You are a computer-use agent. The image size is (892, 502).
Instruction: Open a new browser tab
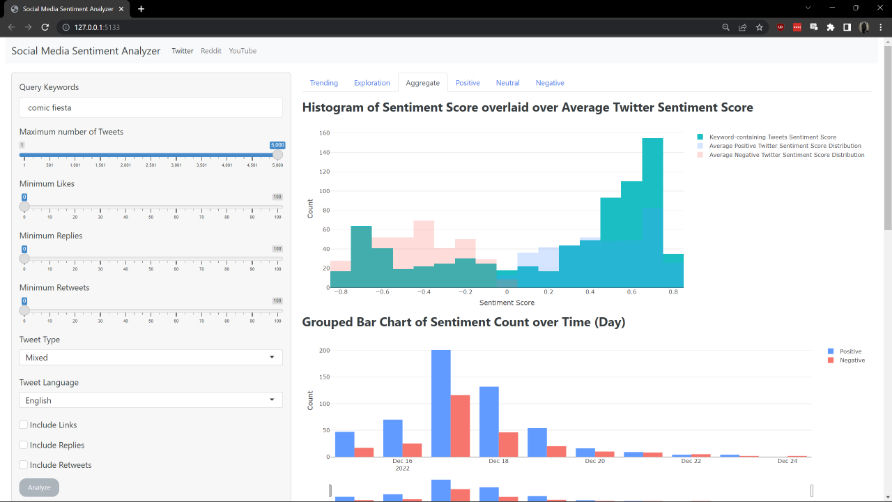click(141, 8)
